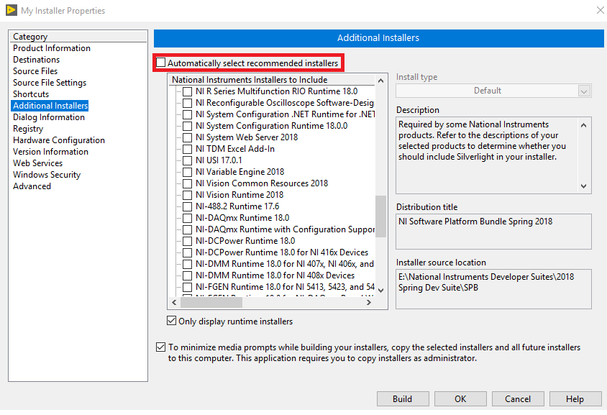Open Advanced category
Viewport: 607px width, 415px height.
32,186
